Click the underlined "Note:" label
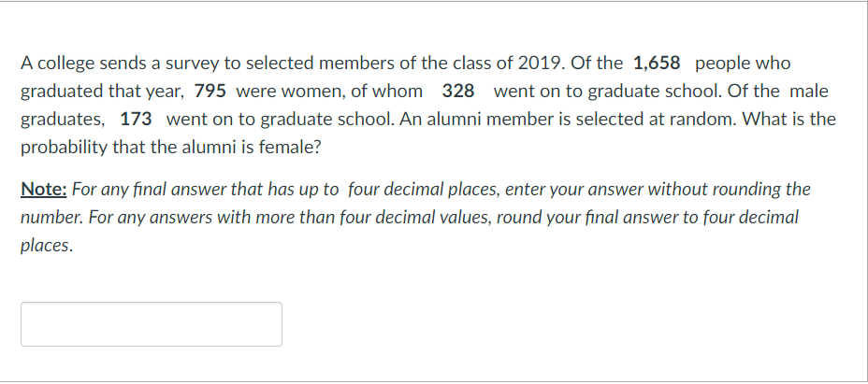868x384 pixels. click(x=44, y=189)
